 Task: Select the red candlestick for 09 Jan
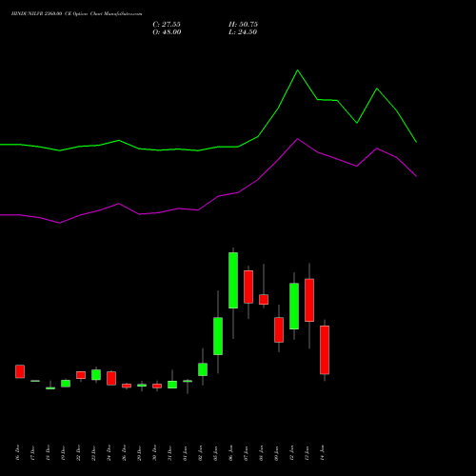279,329
